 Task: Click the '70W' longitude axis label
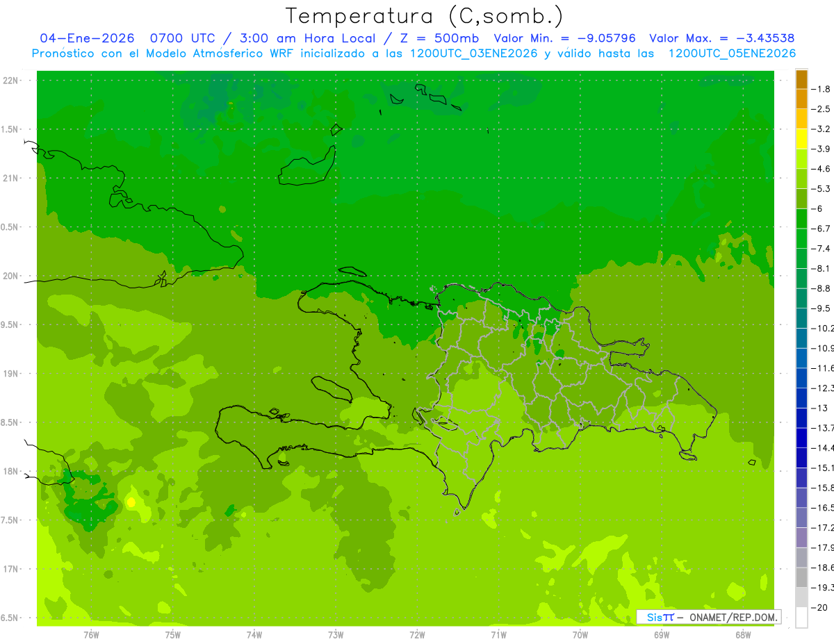[x=580, y=635]
